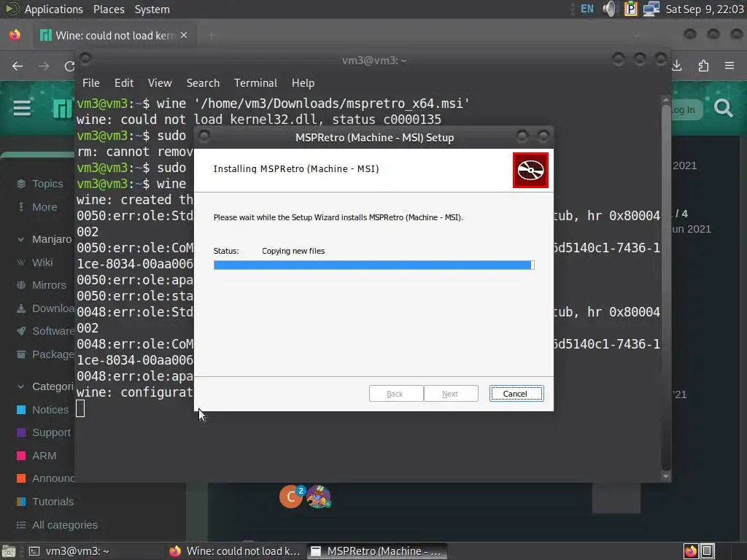Close the Firefox tab 'Wine: could not load kern'
Screen dimensions: 747x560
pyautogui.click(x=184, y=35)
